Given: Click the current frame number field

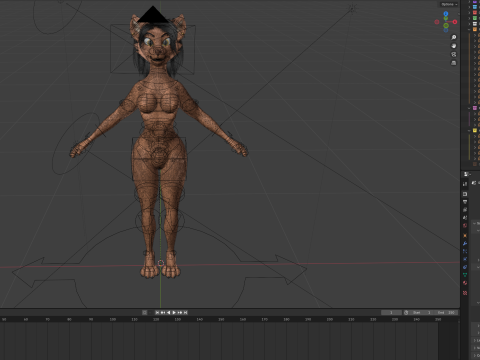Looking at the screenshot, I should click(x=391, y=312).
